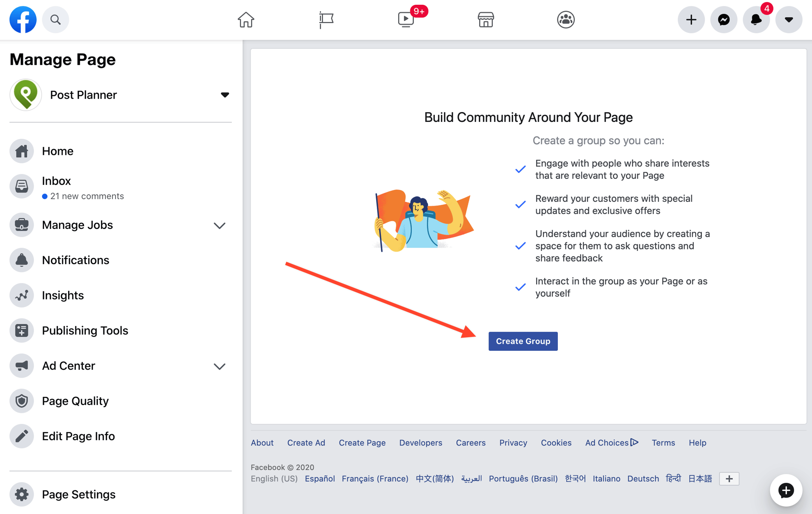Open the Careers footer link
812x514 pixels.
(x=471, y=442)
